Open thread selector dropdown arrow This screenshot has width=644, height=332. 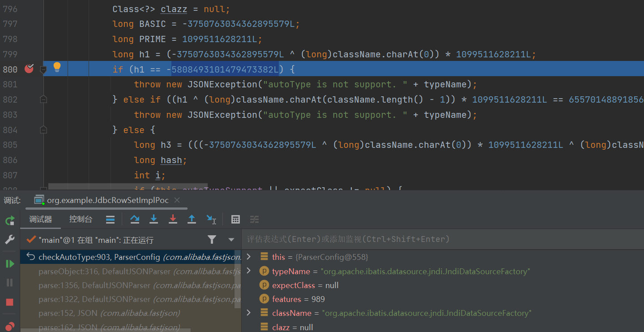(x=231, y=240)
